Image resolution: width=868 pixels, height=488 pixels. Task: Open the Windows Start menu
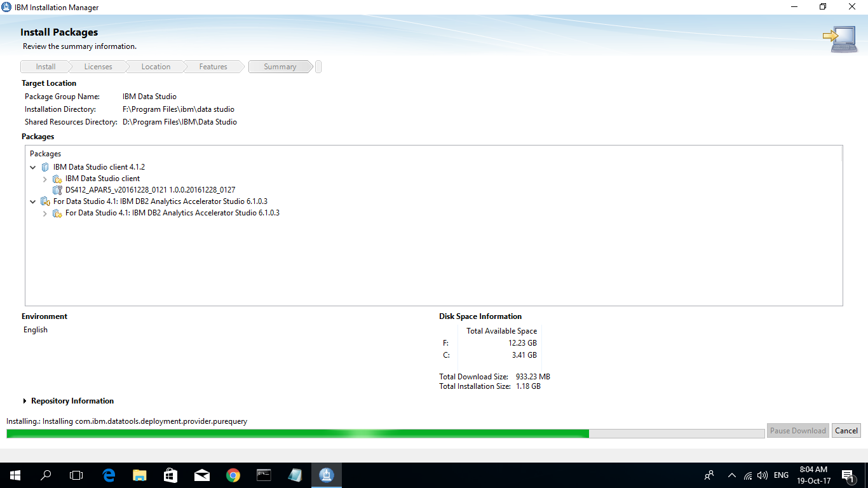click(15, 475)
